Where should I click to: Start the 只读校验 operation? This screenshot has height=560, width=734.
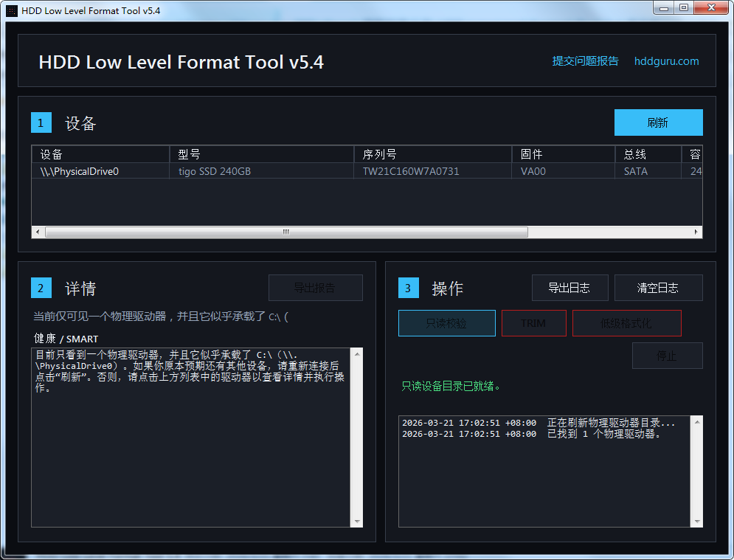pyautogui.click(x=446, y=323)
